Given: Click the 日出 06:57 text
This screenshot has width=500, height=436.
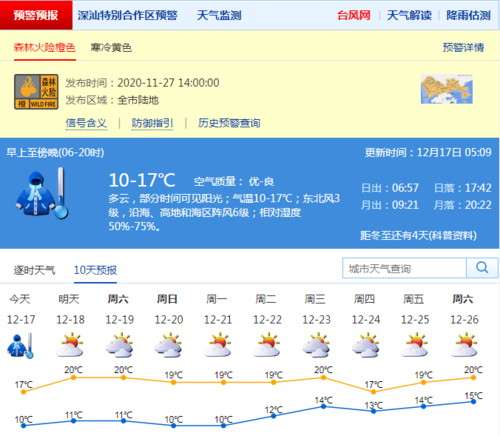Looking at the screenshot, I should (390, 188).
